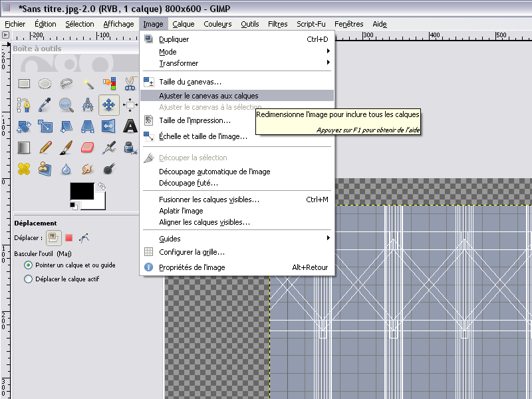Select the Clone stamp tool
Screen dimensions: 532x399
(45, 169)
